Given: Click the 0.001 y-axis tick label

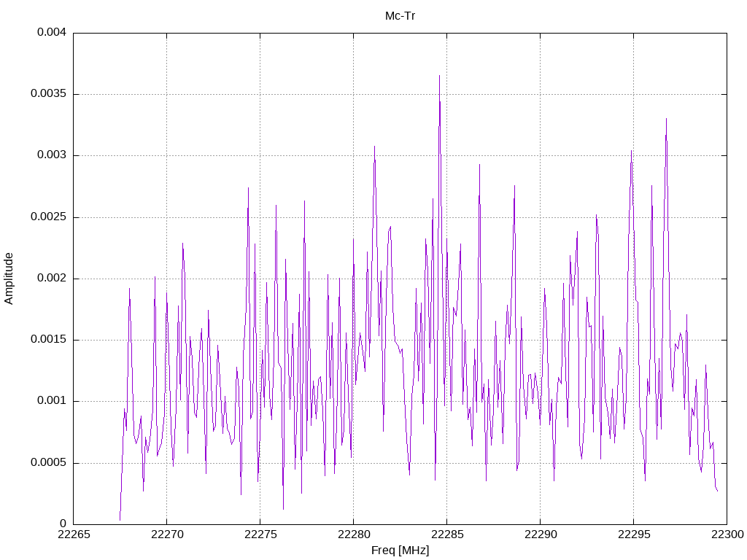Looking at the screenshot, I should point(52,402).
